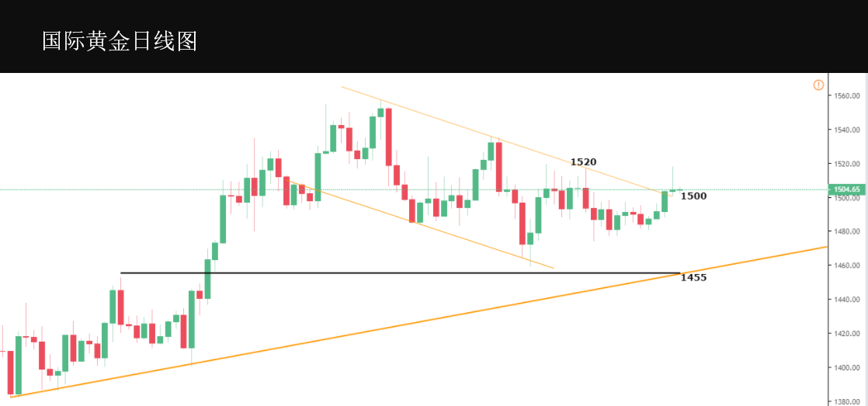Image resolution: width=868 pixels, height=406 pixels.
Task: Select the lower descending channel line
Action: point(421,225)
